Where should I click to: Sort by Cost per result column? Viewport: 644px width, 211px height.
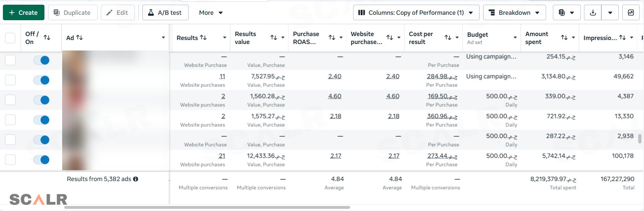click(448, 38)
